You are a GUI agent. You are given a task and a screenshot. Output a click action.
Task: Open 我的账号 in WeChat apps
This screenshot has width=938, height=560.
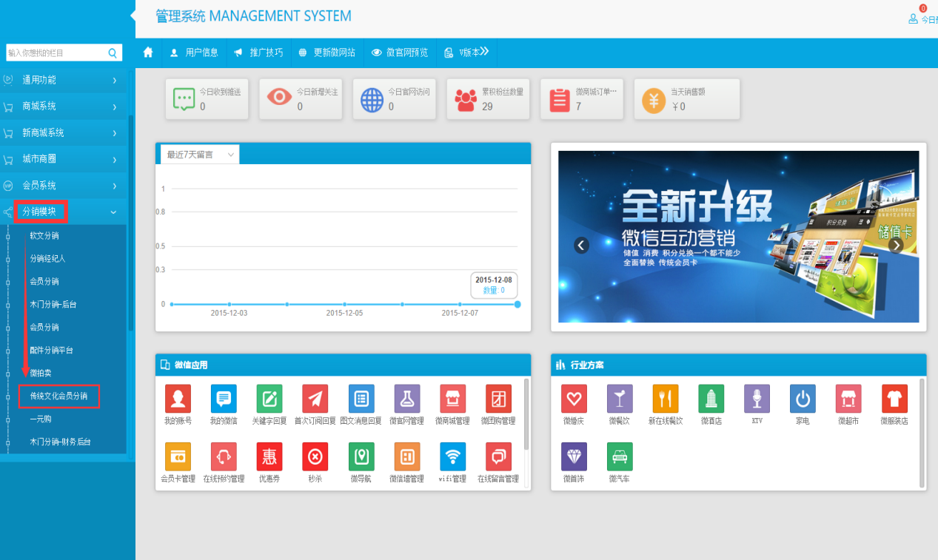point(178,399)
